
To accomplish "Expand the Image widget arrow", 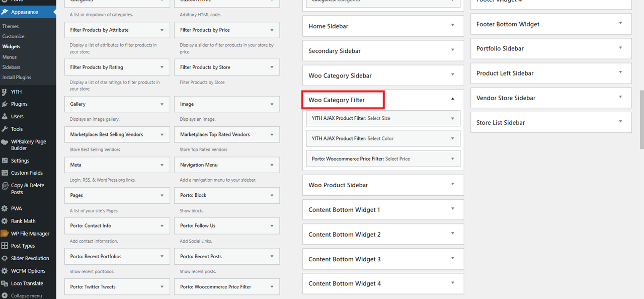I will click(272, 104).
